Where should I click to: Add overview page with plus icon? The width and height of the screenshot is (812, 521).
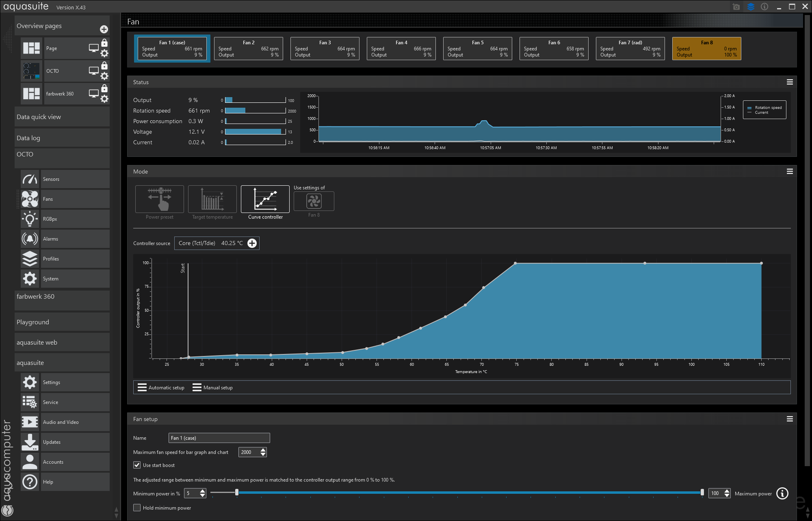point(104,29)
